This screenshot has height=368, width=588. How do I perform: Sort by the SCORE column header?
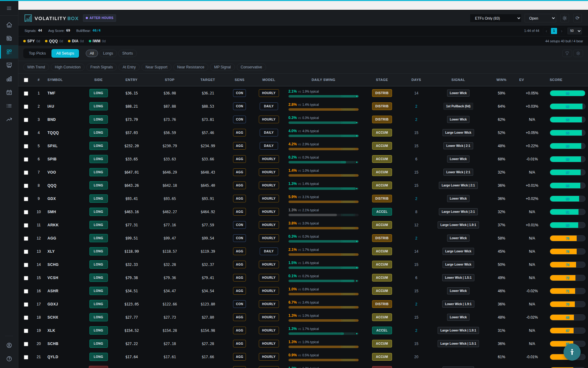point(556,80)
